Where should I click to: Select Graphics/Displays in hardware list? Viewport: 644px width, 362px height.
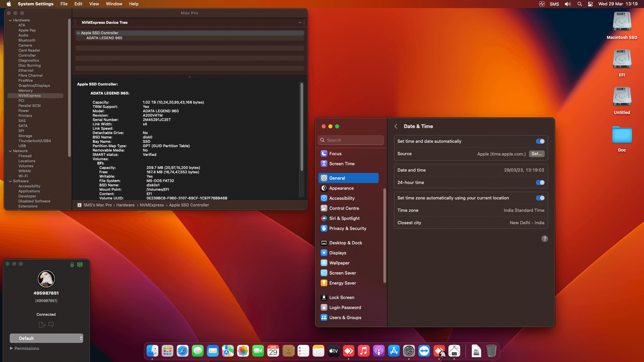(34, 86)
